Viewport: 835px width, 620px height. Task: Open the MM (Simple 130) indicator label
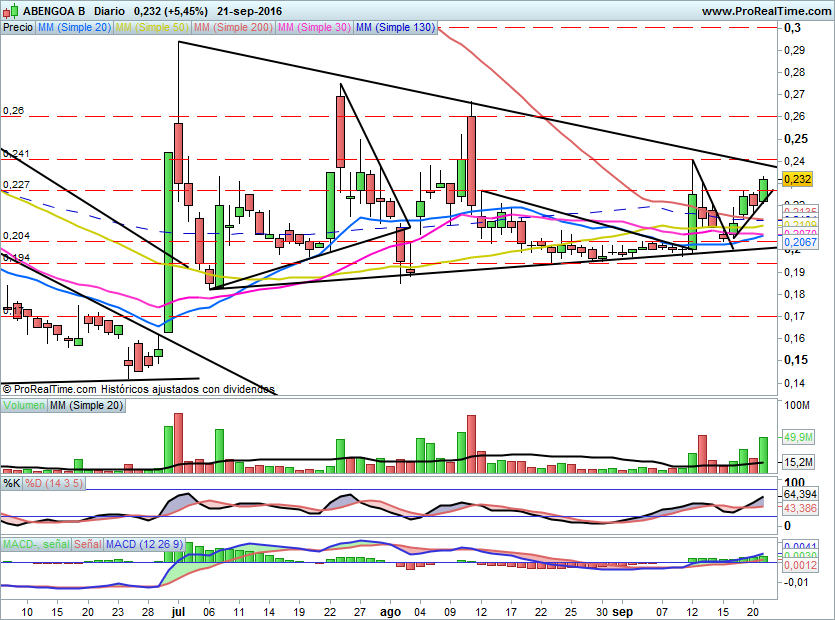pos(396,28)
